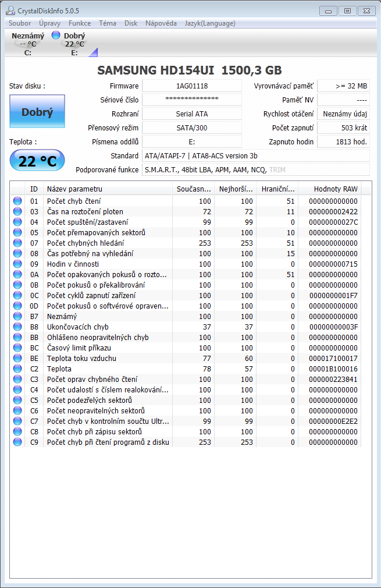Image resolution: width=381 pixels, height=588 pixels.
Task: Click the blue status orb for Teplota row
Action: click(17, 369)
